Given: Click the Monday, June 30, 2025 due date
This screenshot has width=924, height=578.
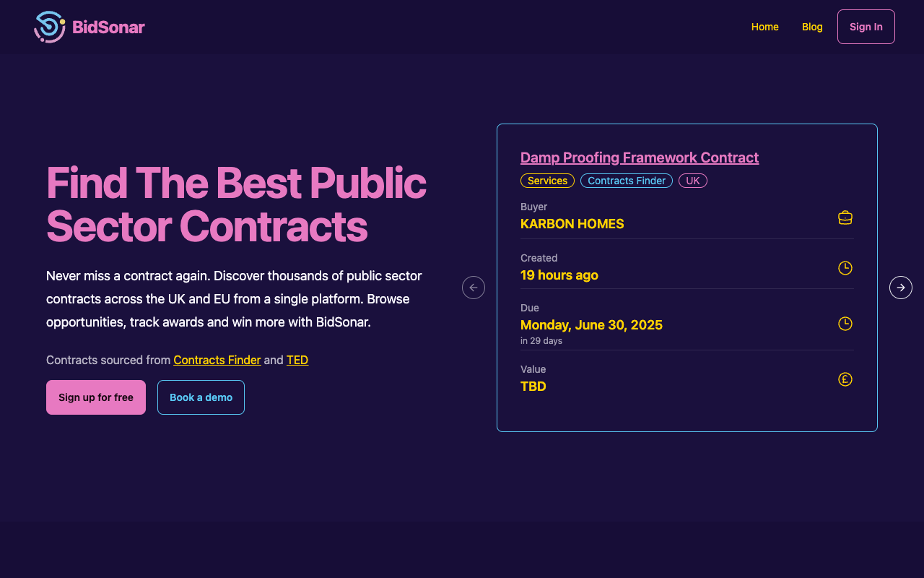Looking at the screenshot, I should click(591, 325).
